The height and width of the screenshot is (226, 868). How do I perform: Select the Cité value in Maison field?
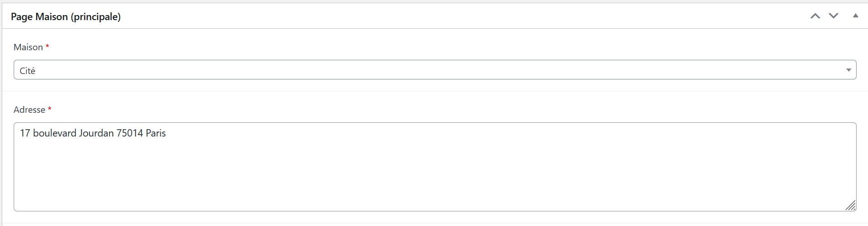pyautogui.click(x=27, y=71)
